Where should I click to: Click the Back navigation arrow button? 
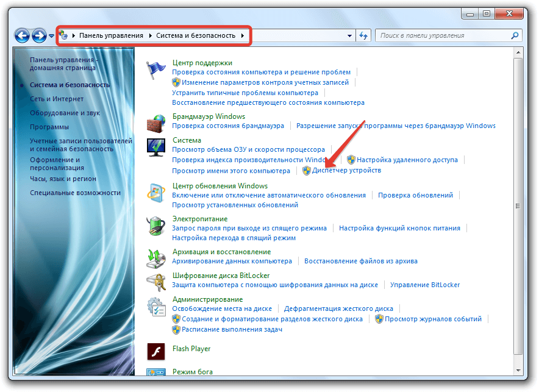click(22, 35)
